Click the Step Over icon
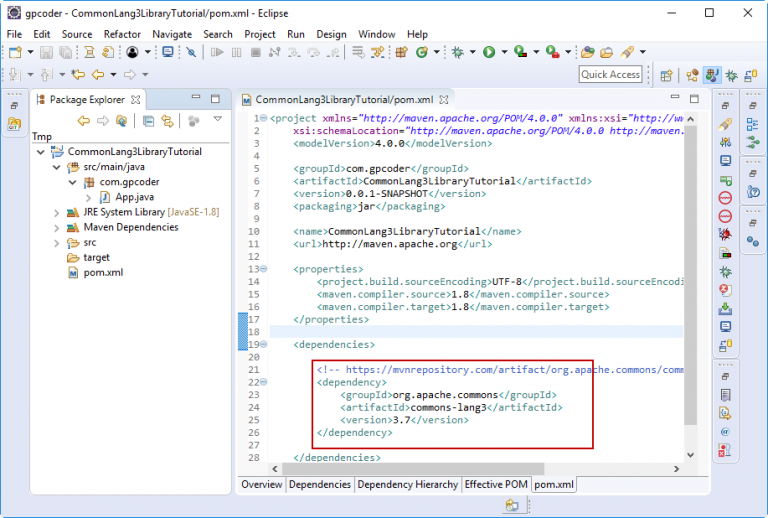The height and width of the screenshot is (518, 768). 313,52
